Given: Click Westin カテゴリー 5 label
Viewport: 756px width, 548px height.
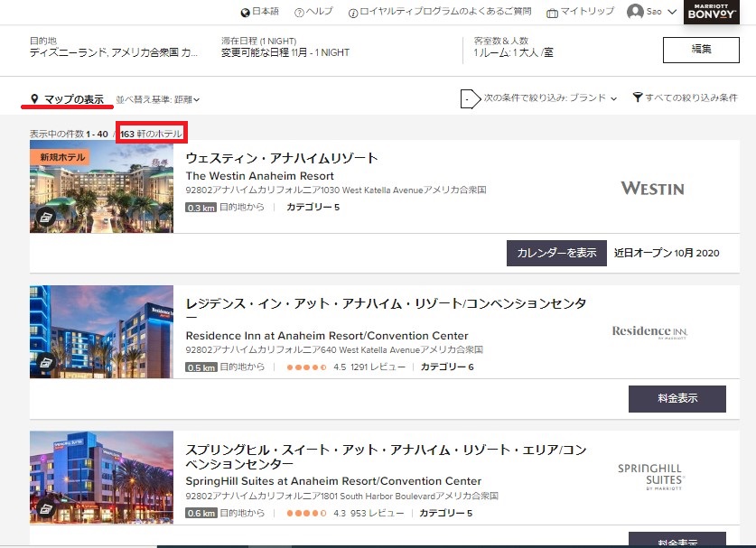Looking at the screenshot, I should 313,208.
